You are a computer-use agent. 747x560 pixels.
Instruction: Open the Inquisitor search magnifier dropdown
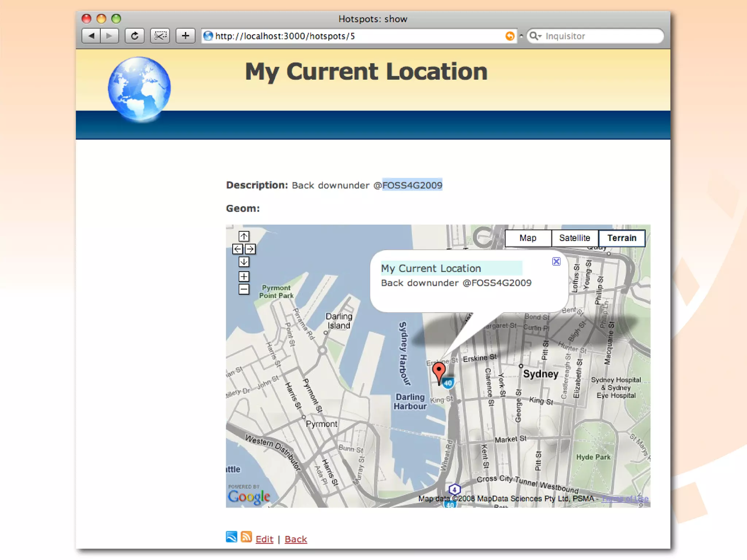click(535, 36)
